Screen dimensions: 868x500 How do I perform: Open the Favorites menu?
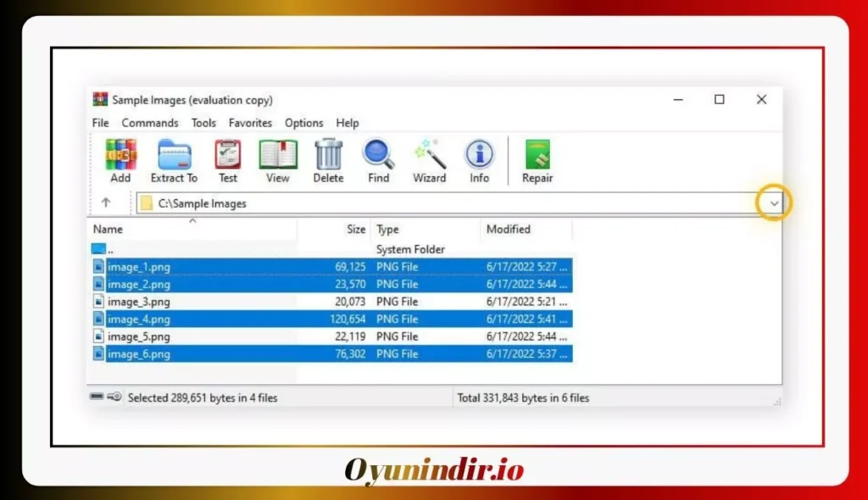250,123
